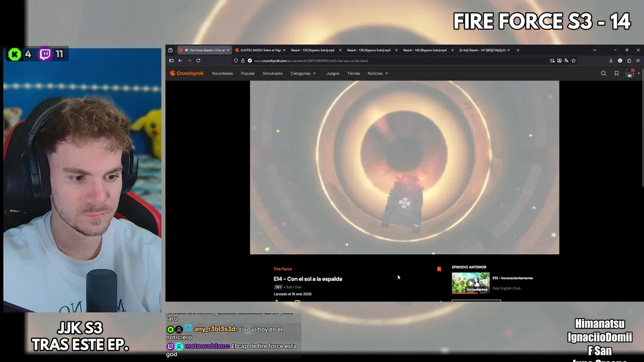Expand the account menu arrow beside avatar
Viewport: 644px width, 362px height.
[x=638, y=73]
